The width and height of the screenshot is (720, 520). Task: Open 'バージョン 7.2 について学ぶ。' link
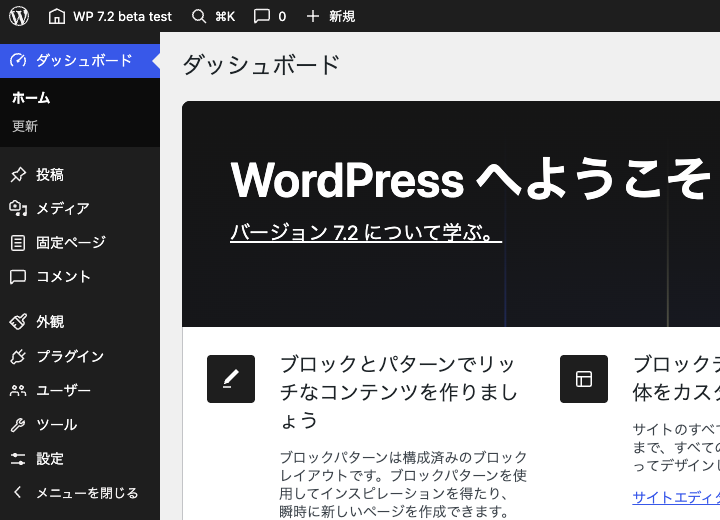click(366, 232)
